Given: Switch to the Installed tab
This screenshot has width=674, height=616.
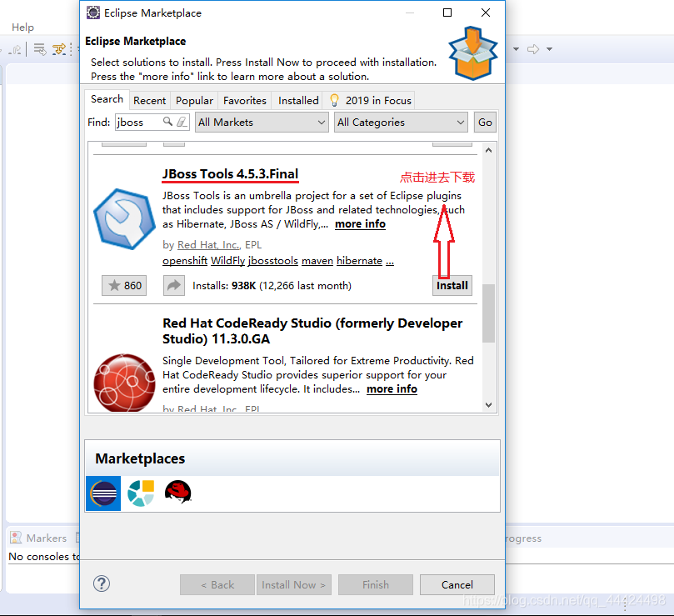Looking at the screenshot, I should click(x=298, y=100).
